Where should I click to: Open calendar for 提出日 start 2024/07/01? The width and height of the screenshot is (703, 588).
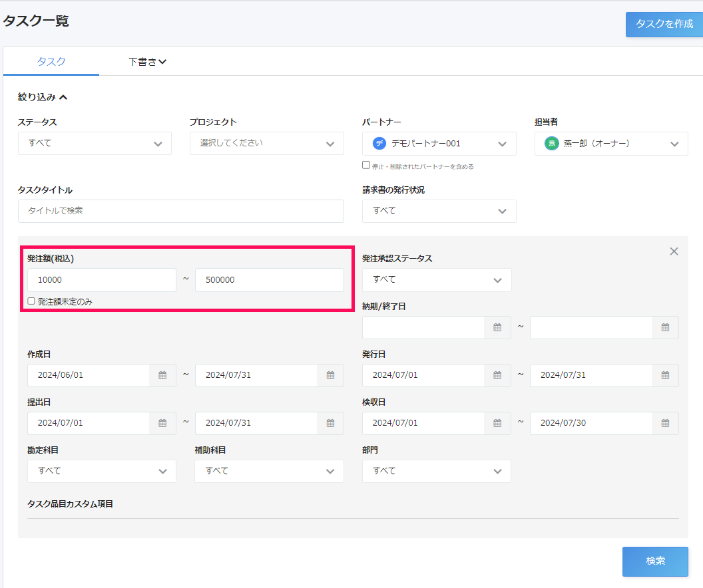162,423
